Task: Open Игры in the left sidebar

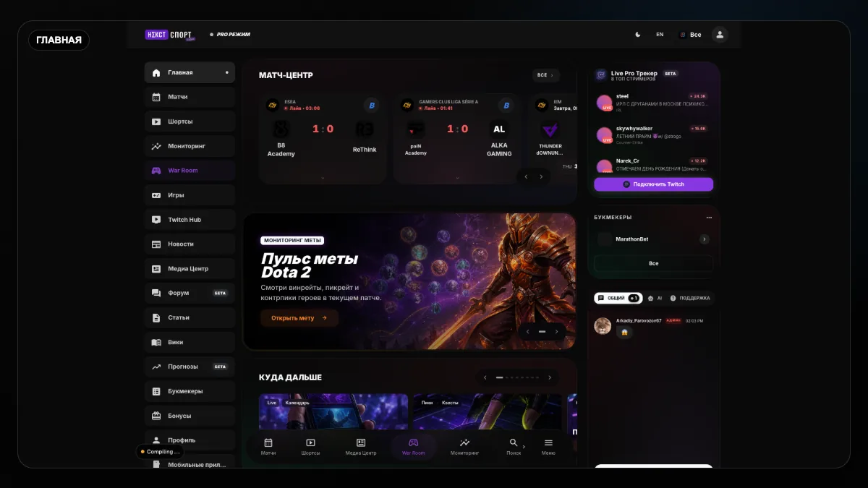Action: [190, 195]
